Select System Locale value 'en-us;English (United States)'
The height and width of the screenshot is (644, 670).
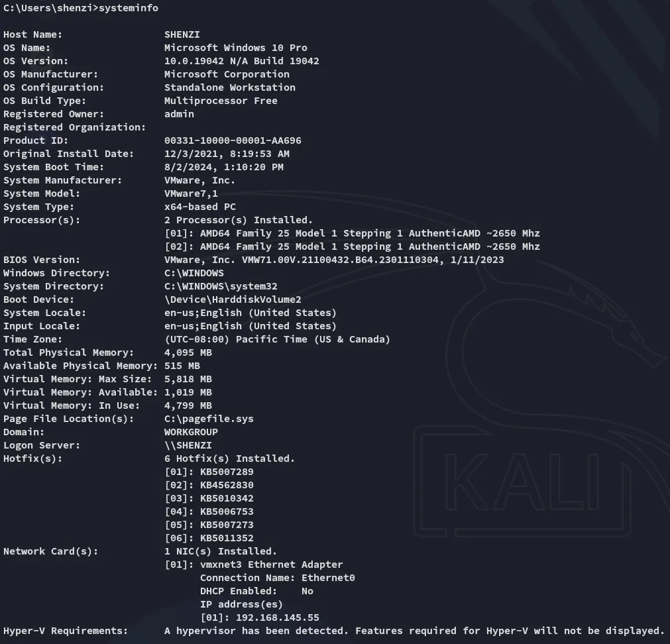coord(251,313)
